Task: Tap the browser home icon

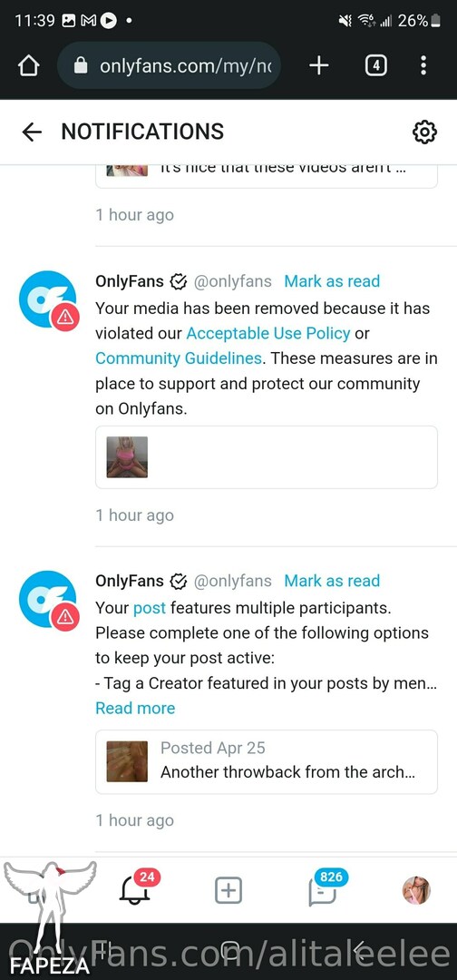Action: pos(28,65)
